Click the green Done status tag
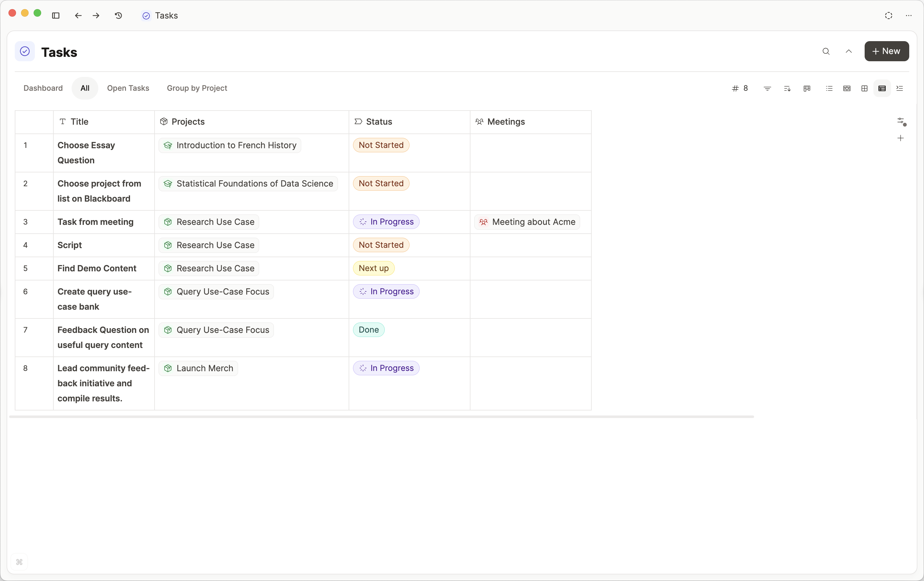 [368, 330]
